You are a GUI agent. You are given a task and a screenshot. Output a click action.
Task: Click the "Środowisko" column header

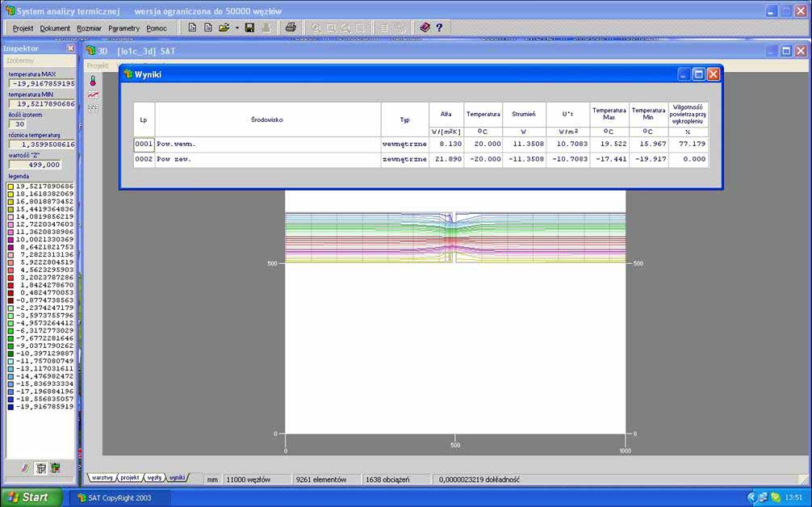point(268,119)
